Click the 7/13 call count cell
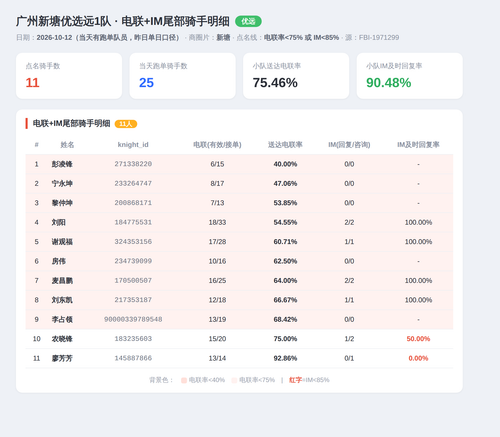 point(217,203)
